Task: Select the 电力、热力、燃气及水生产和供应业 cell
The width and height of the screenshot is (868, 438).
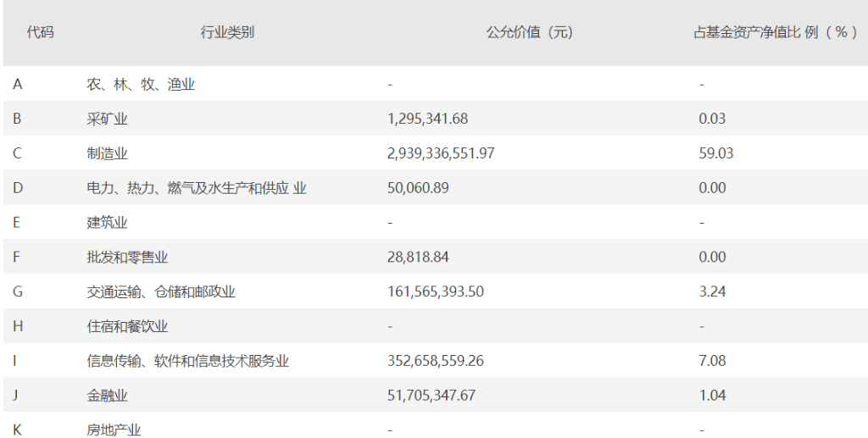Action: (196, 188)
